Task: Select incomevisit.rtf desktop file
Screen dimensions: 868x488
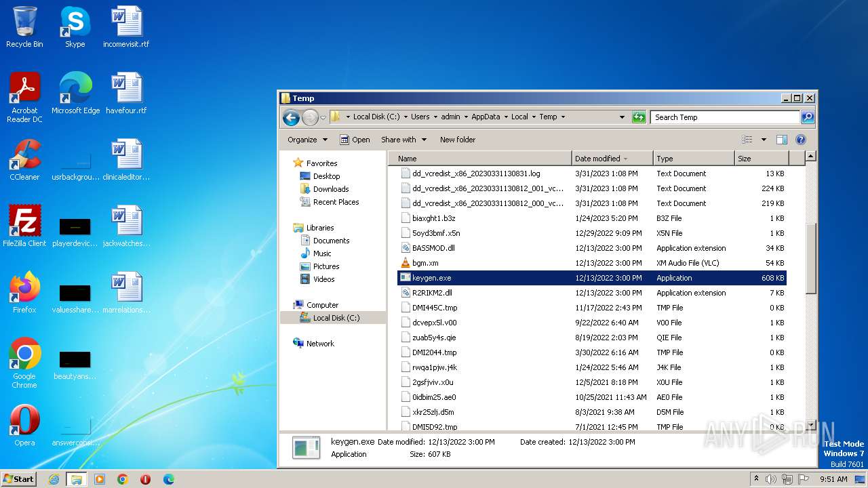Action: pos(126,27)
